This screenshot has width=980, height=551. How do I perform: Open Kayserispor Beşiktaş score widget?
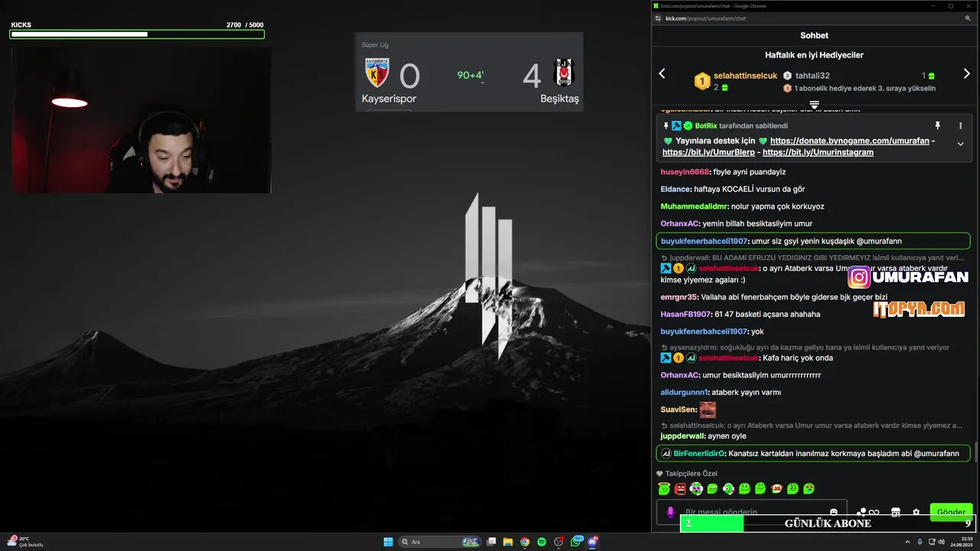(x=469, y=72)
